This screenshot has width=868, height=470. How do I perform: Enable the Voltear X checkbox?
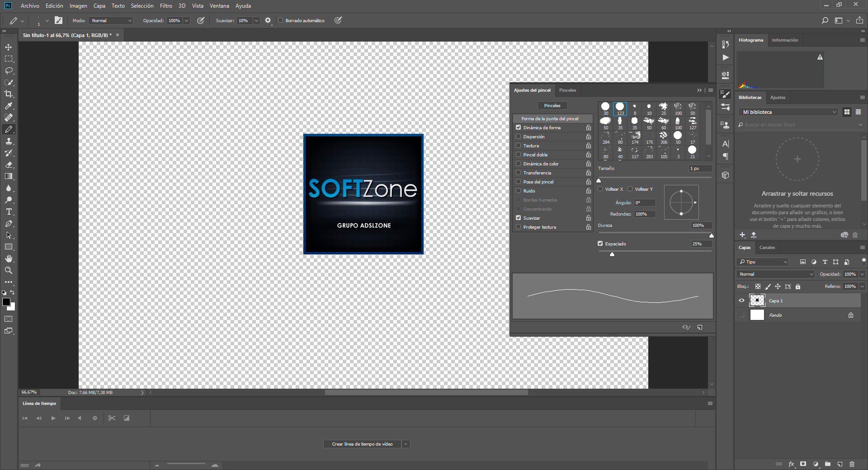pos(600,189)
